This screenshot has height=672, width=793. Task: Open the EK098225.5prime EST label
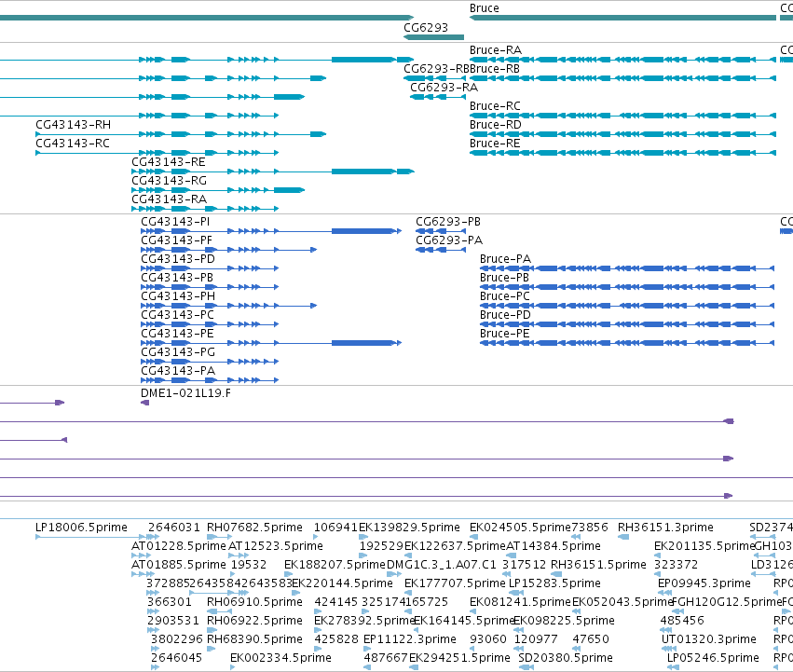pos(565,621)
